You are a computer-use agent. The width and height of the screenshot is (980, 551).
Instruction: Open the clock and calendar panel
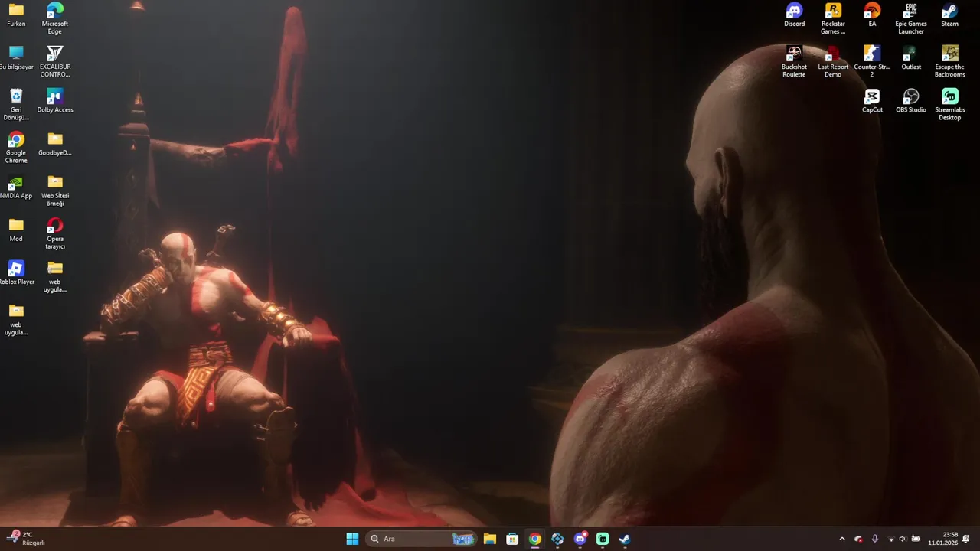943,539
